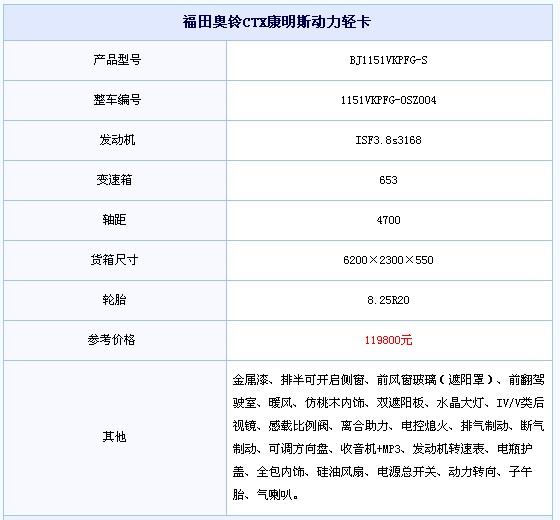
Task: Select the 货箱尺寸 label
Action: click(x=114, y=260)
